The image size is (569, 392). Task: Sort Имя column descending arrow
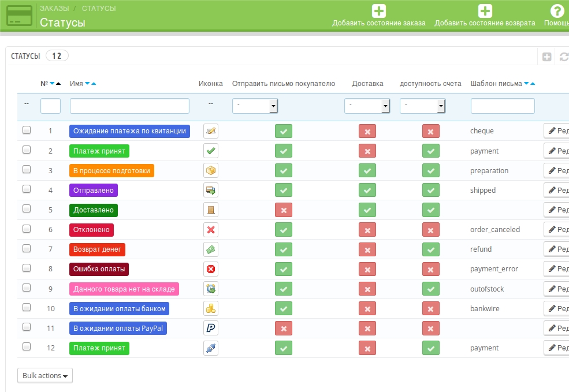pos(87,84)
